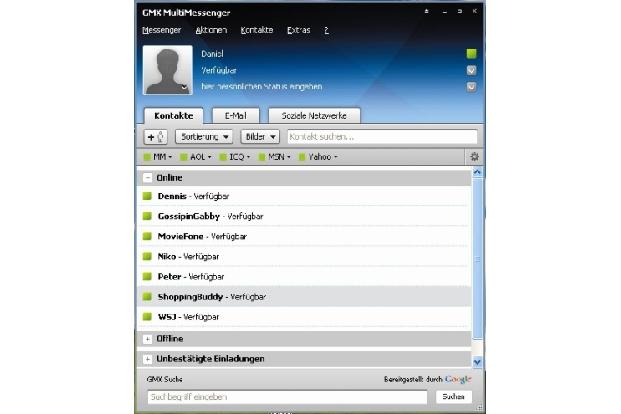Click the Suchen button
The image size is (621, 414).
[x=453, y=397]
